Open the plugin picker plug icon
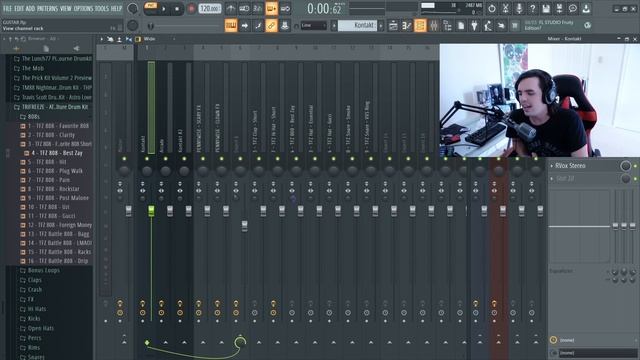Screen dimensions: 640x360 point(474,26)
